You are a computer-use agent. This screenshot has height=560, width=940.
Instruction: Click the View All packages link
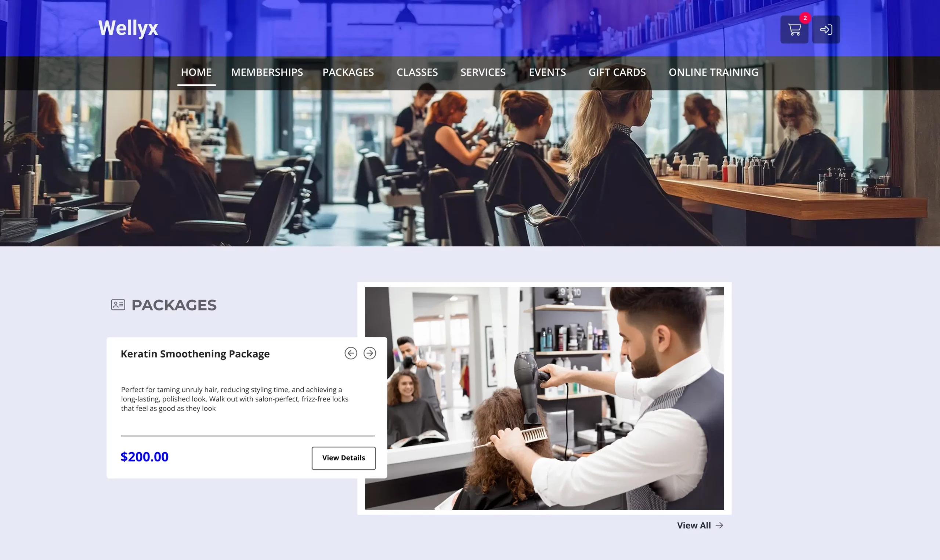pyautogui.click(x=700, y=526)
